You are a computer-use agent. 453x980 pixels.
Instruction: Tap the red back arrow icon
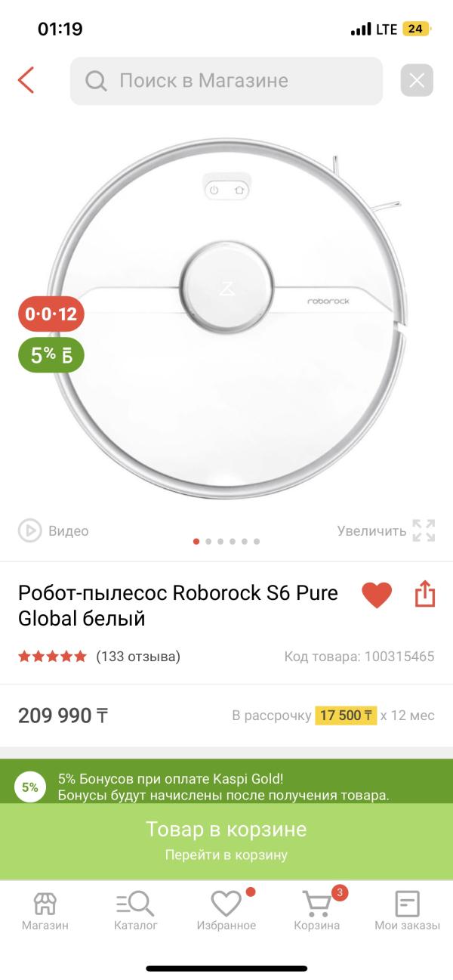click(26, 80)
